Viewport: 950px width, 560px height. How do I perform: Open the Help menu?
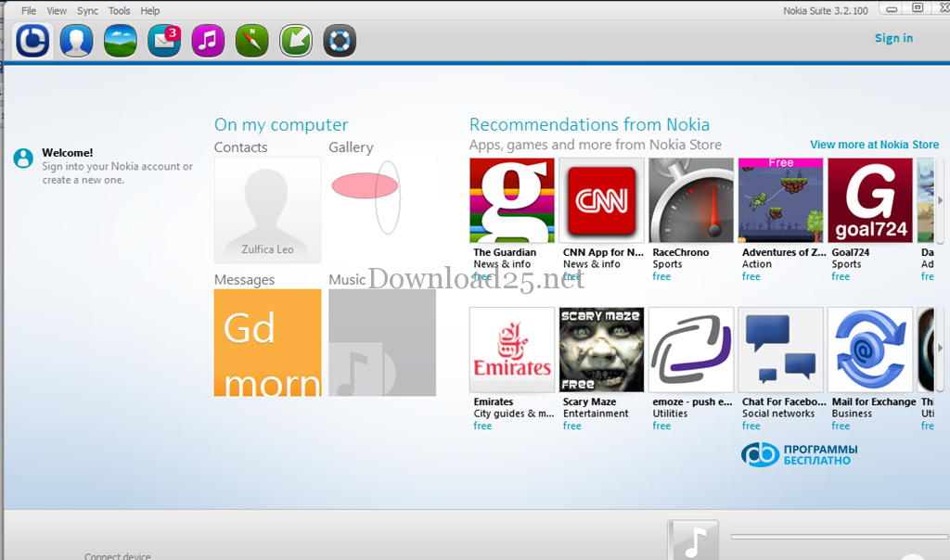coord(149,10)
